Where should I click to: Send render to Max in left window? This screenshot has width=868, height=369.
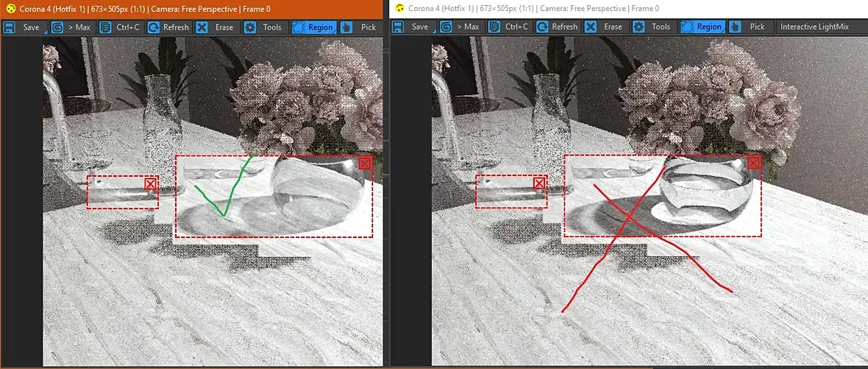73,27
